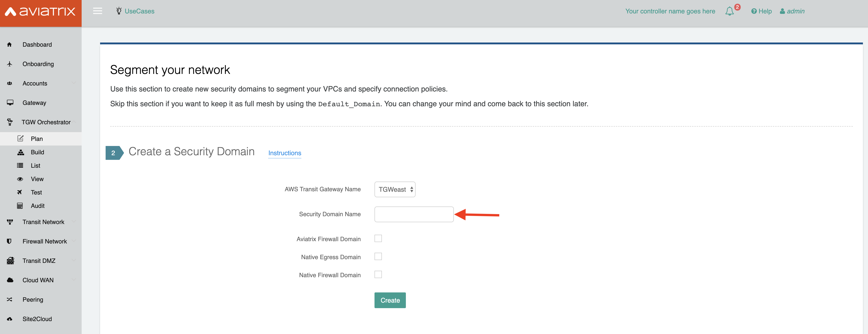Viewport: 868px width, 334px height.
Task: Click the View eye icon
Action: point(20,179)
